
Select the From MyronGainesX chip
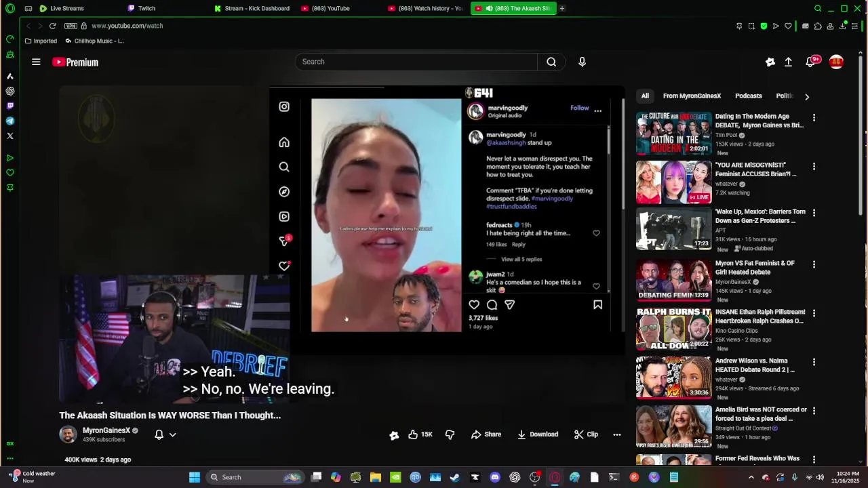(x=692, y=96)
